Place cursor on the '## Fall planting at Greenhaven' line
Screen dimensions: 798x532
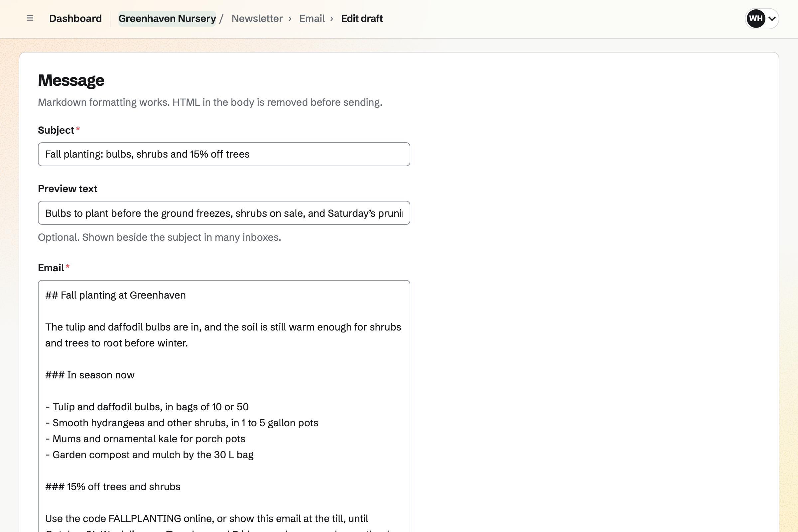115,295
